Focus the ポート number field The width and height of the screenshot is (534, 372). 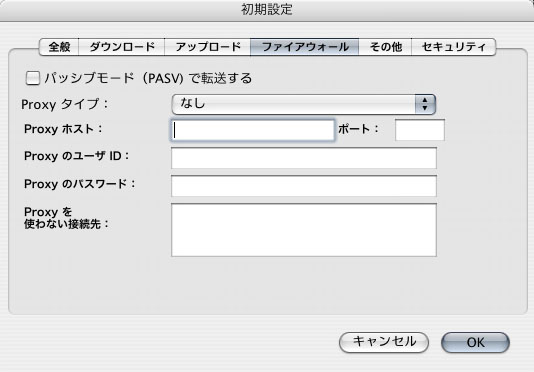click(x=420, y=130)
